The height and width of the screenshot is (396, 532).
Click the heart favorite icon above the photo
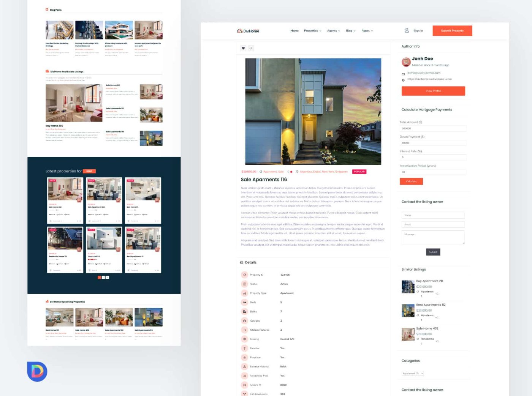pyautogui.click(x=243, y=48)
